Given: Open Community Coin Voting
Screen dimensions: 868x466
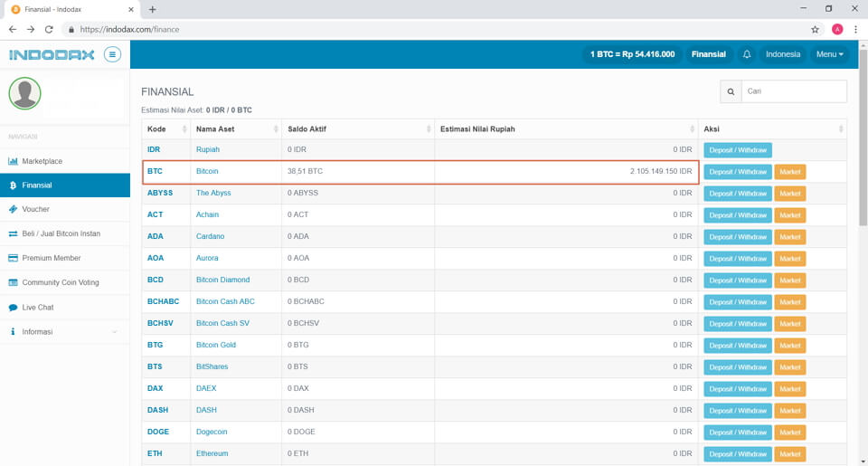Looking at the screenshot, I should 65,282.
